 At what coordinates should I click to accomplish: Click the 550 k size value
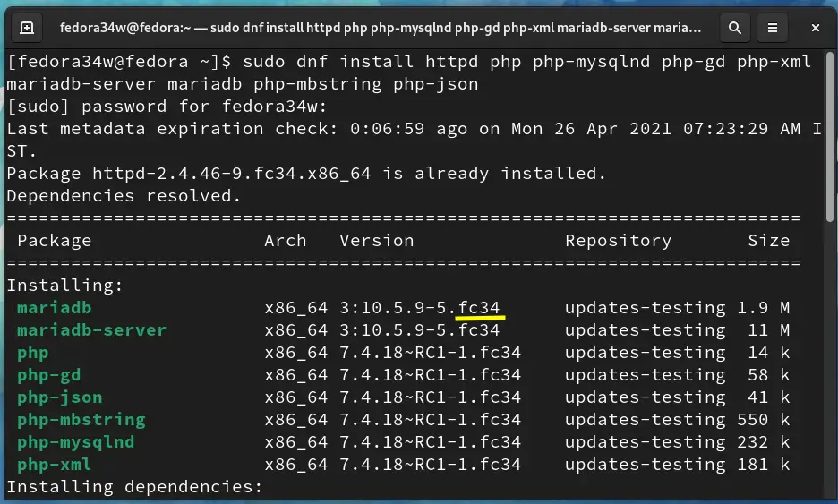point(763,420)
